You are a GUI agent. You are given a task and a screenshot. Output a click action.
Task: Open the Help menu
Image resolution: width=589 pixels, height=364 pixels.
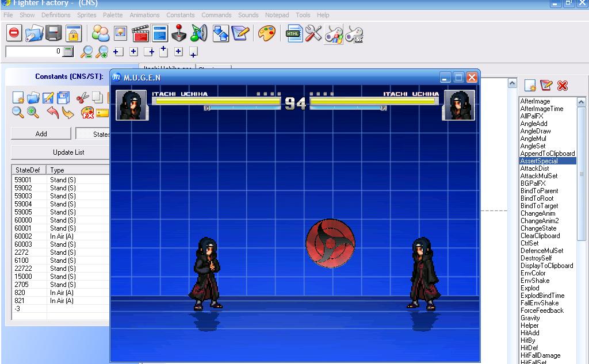(323, 15)
